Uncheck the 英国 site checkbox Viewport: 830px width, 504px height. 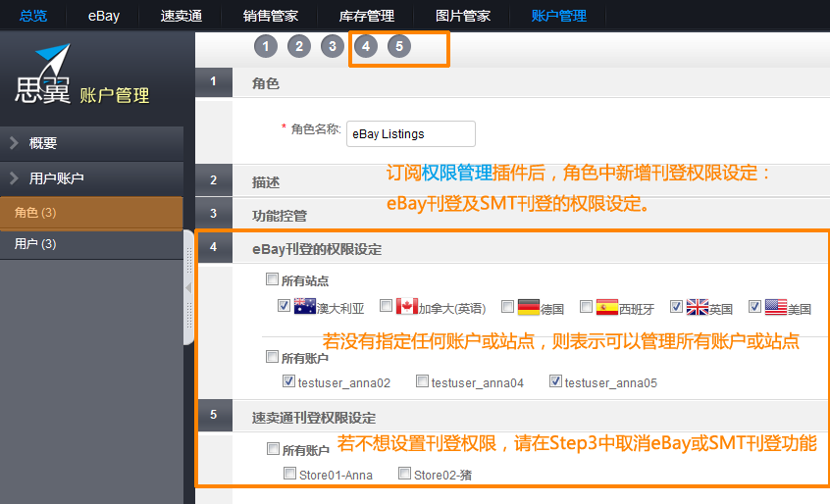[676, 306]
